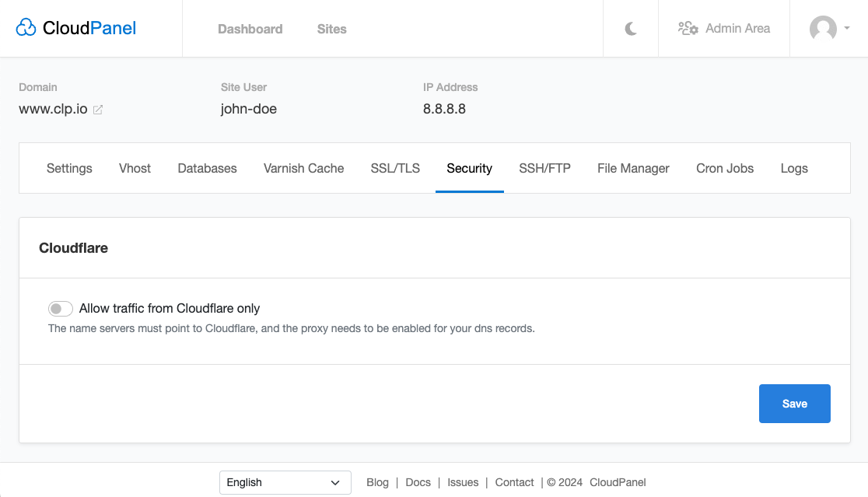Open the Docs footer link
The width and height of the screenshot is (868, 497).
pyautogui.click(x=418, y=482)
